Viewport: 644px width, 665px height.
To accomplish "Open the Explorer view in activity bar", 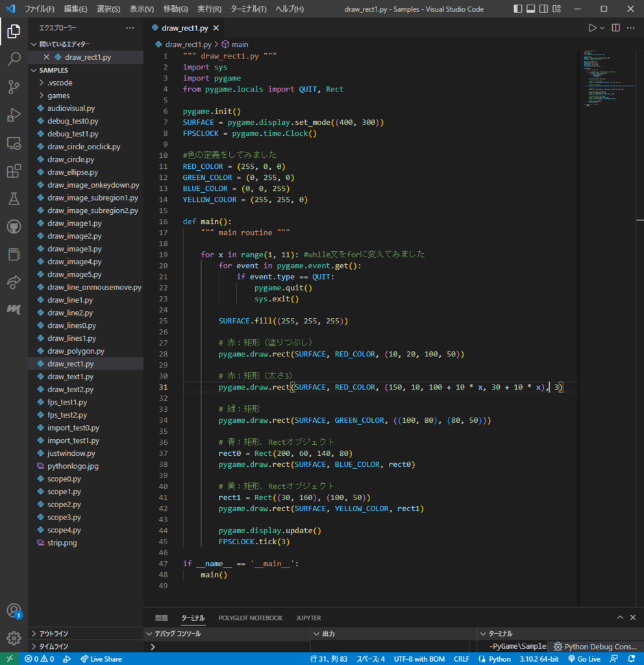I will (x=14, y=31).
